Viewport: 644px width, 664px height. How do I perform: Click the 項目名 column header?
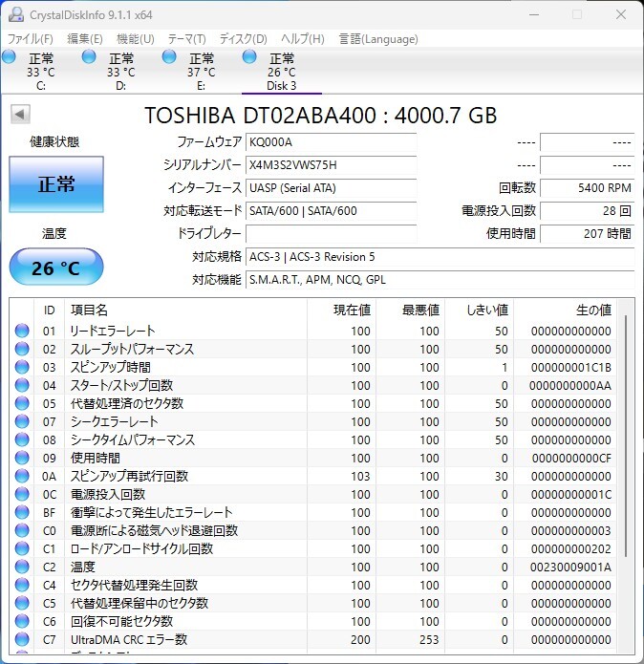186,311
